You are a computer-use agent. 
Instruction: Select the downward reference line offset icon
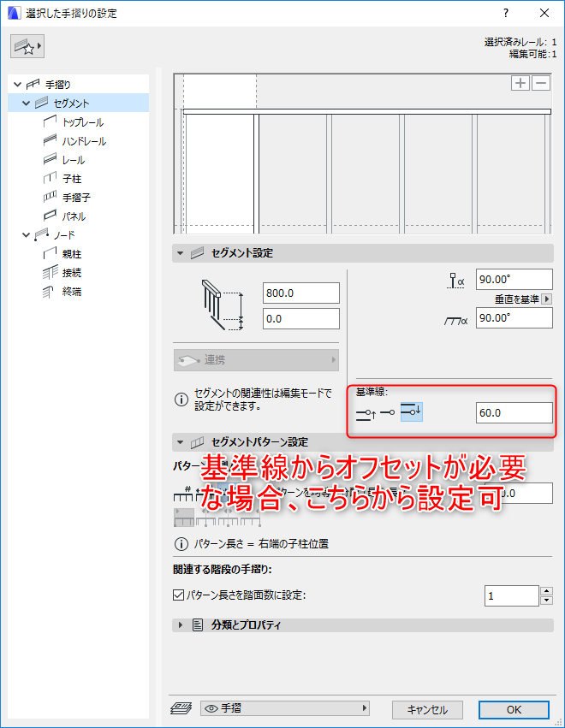tap(411, 411)
